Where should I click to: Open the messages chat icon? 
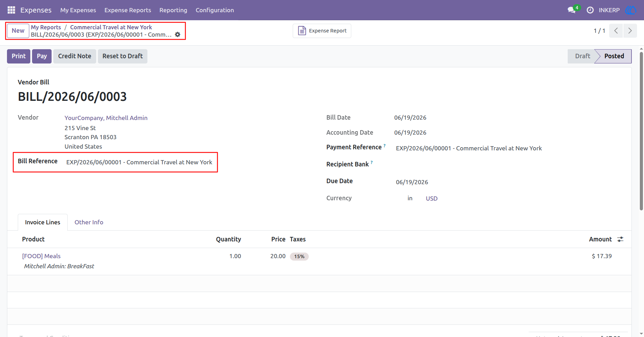click(x=572, y=10)
